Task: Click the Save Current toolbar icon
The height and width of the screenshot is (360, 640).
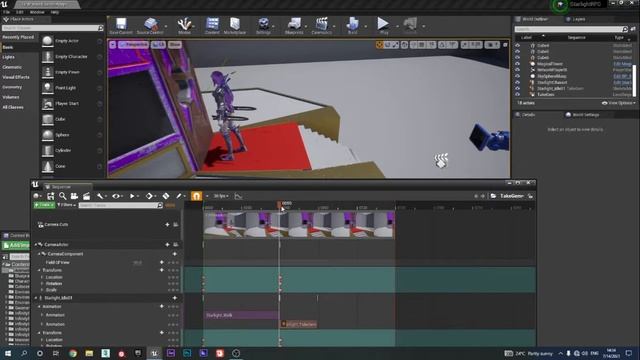Action: 121,25
